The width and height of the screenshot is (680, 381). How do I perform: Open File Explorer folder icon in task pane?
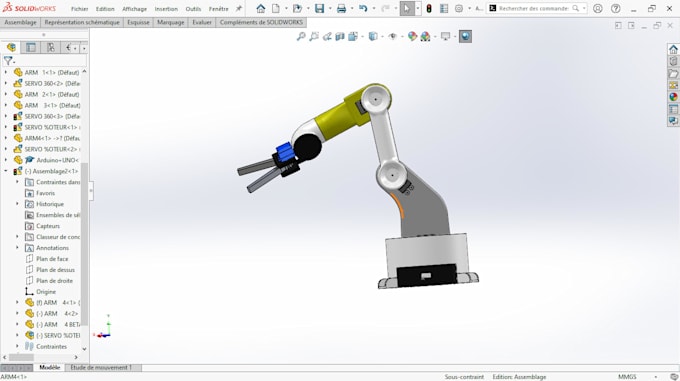click(673, 73)
